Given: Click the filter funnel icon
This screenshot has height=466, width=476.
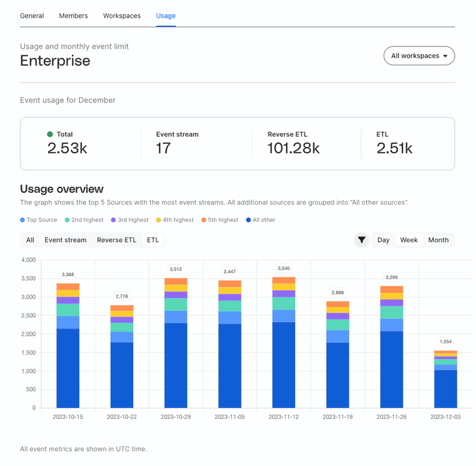Looking at the screenshot, I should pos(362,240).
